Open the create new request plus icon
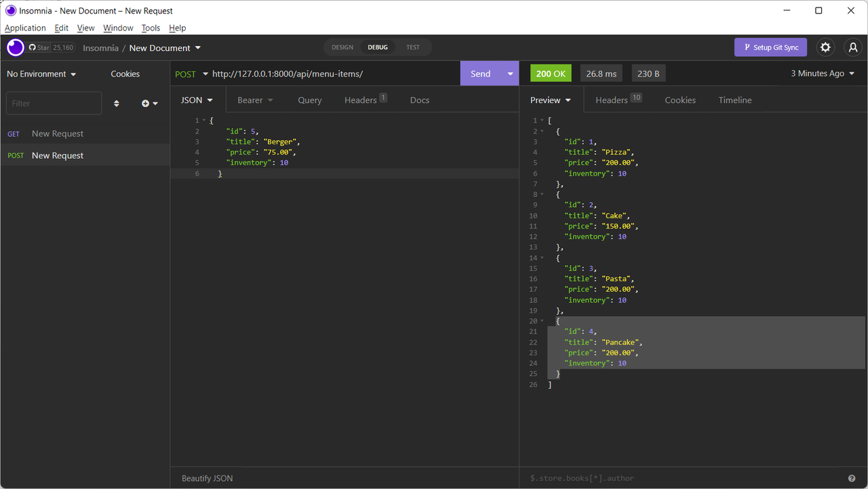 pos(149,103)
